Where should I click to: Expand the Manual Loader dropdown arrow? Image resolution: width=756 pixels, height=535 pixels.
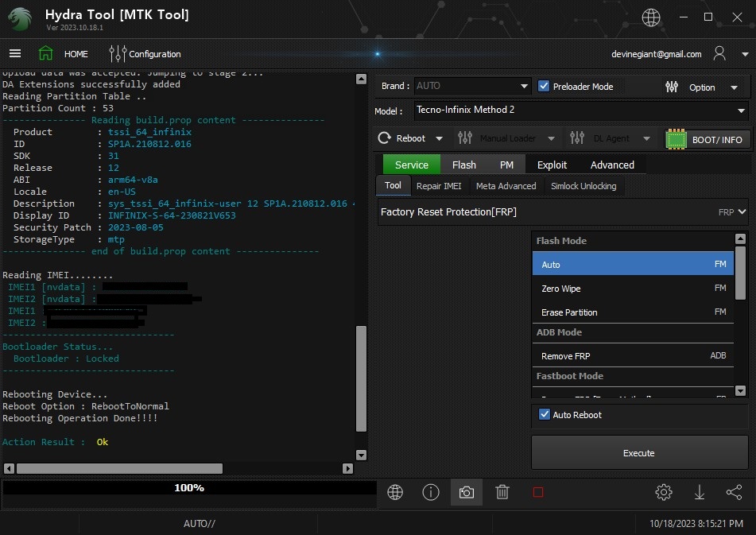551,138
